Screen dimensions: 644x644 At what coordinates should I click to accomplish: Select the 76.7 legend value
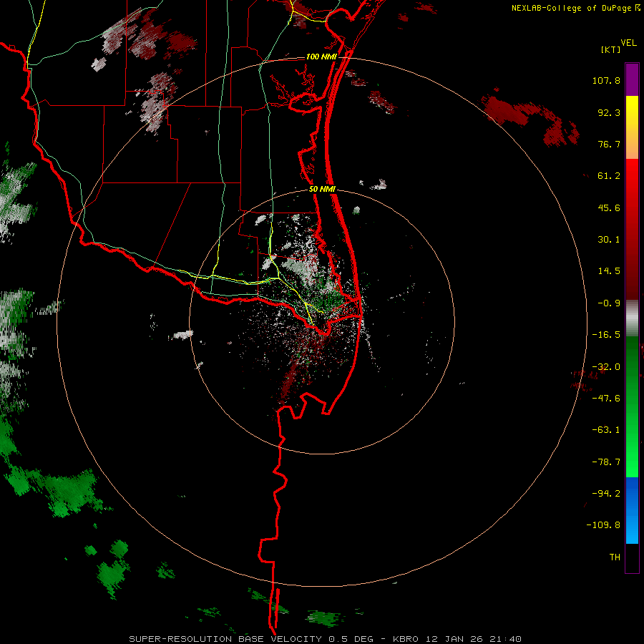point(609,144)
